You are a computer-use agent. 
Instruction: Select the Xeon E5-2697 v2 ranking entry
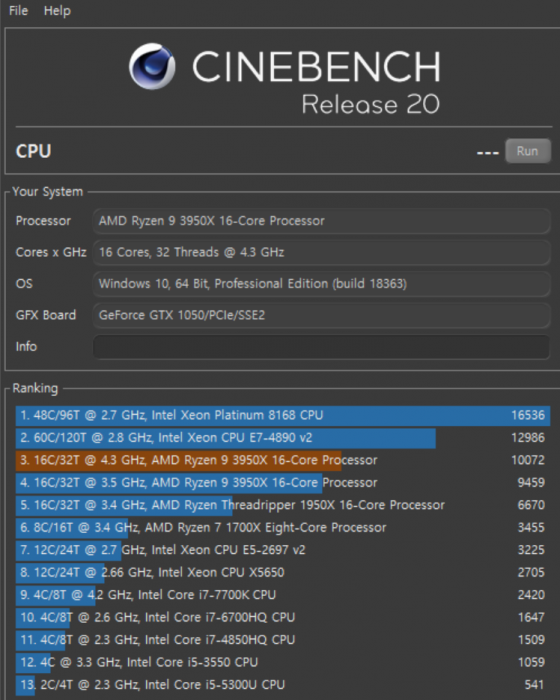pyautogui.click(x=283, y=550)
